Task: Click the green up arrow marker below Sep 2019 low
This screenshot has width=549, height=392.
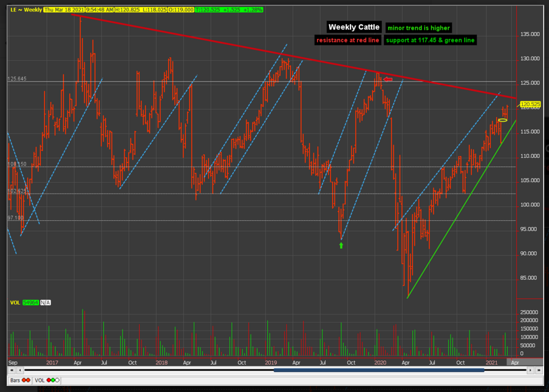Action: (x=341, y=246)
